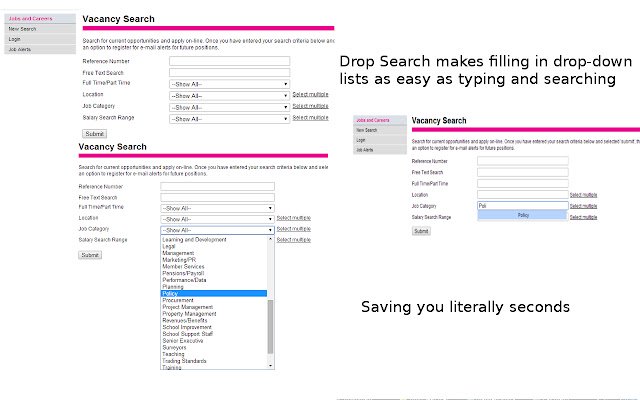This screenshot has width=640, height=400.
Task: Open 'Login' in Drop Search demo sidebar
Action: (x=380, y=140)
